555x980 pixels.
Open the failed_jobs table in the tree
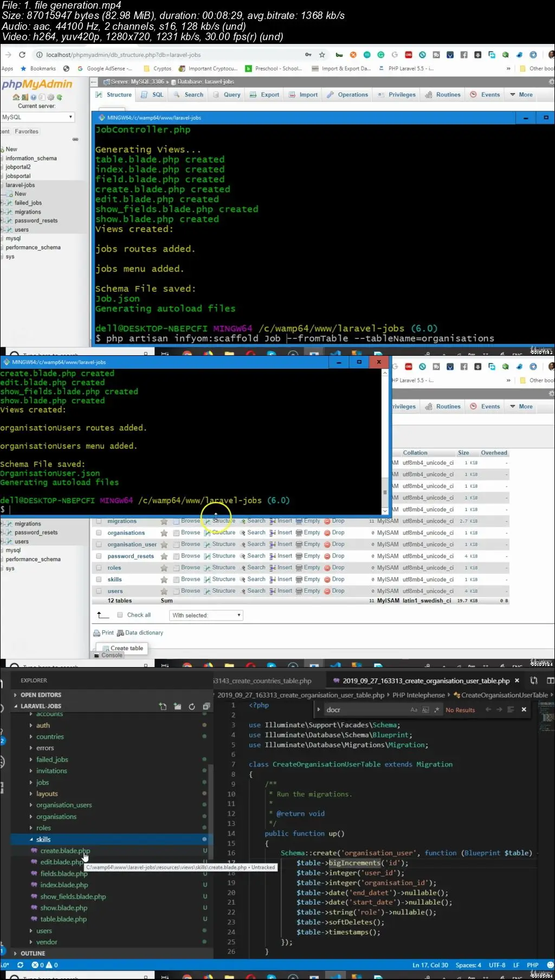point(28,203)
